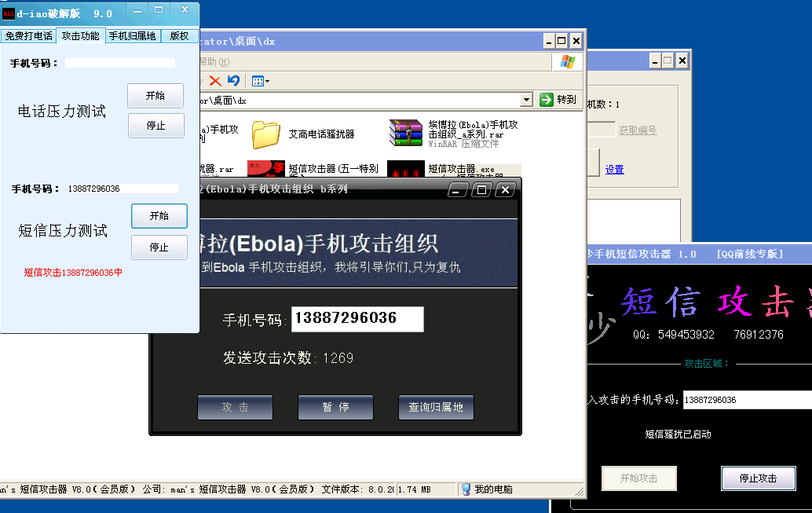
Task: Click the 1.74 MB file size in status bar
Action: (415, 489)
